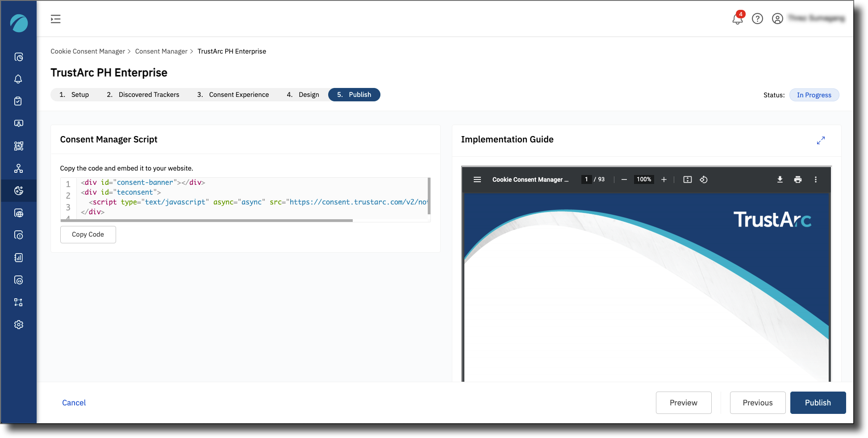Open PDF viewer more options menu

(x=816, y=179)
